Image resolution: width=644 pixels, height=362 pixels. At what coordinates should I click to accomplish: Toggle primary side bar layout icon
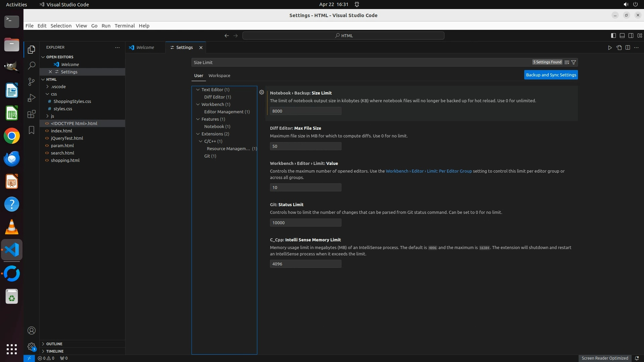(x=613, y=36)
